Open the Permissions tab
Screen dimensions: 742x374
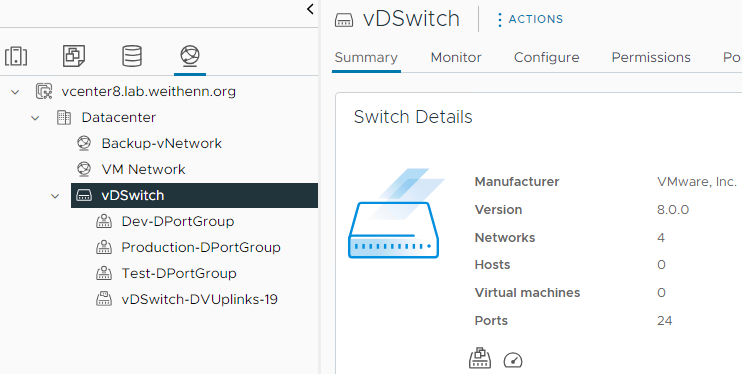click(651, 58)
